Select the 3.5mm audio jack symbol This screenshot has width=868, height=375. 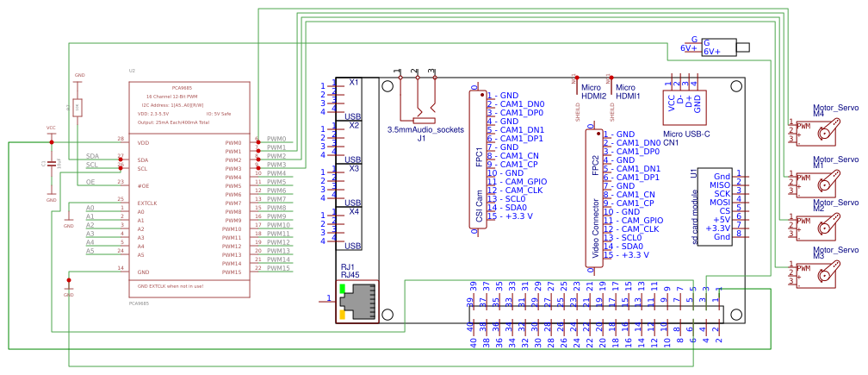click(x=418, y=100)
